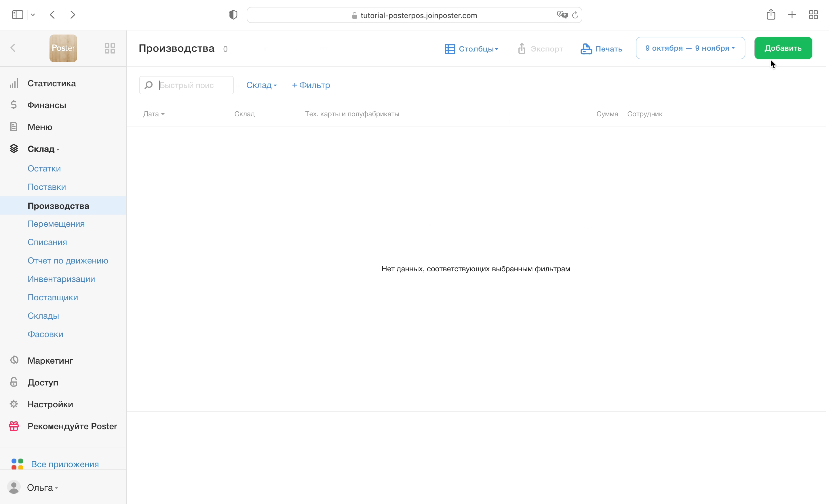Screen dimensions: 829x504
Task: Open the date range 9 октября — 9 ноября
Action: point(690,48)
